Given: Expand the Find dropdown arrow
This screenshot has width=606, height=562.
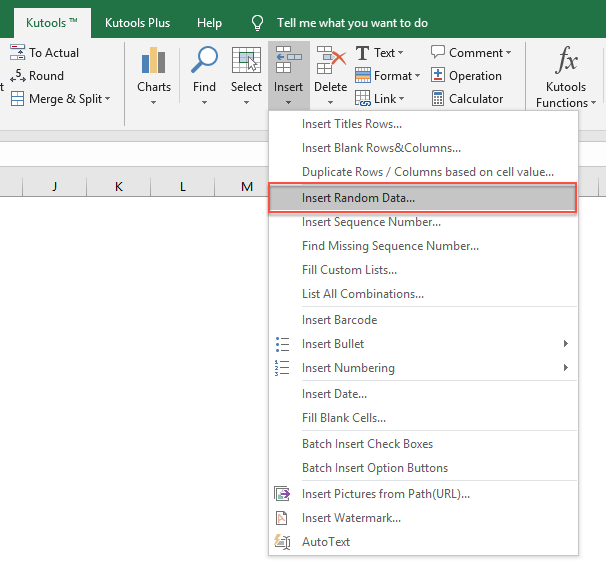Looking at the screenshot, I should click(x=204, y=103).
